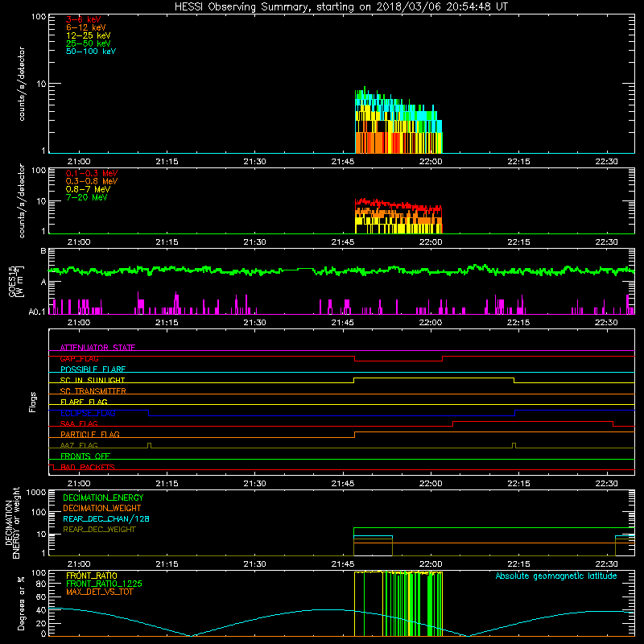This screenshot has width=644, height=644.
Task: Click the 22:00 tick label under the MeV plot
Action: click(x=431, y=242)
